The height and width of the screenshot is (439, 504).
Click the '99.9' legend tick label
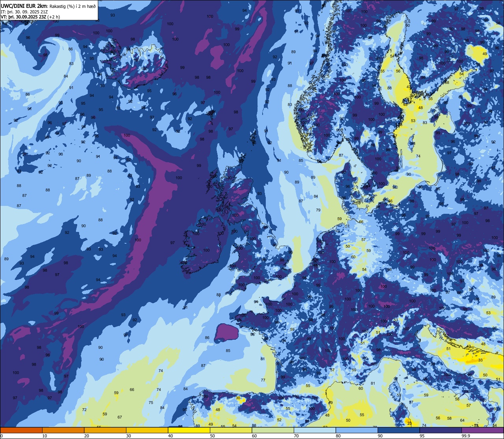point(467,436)
